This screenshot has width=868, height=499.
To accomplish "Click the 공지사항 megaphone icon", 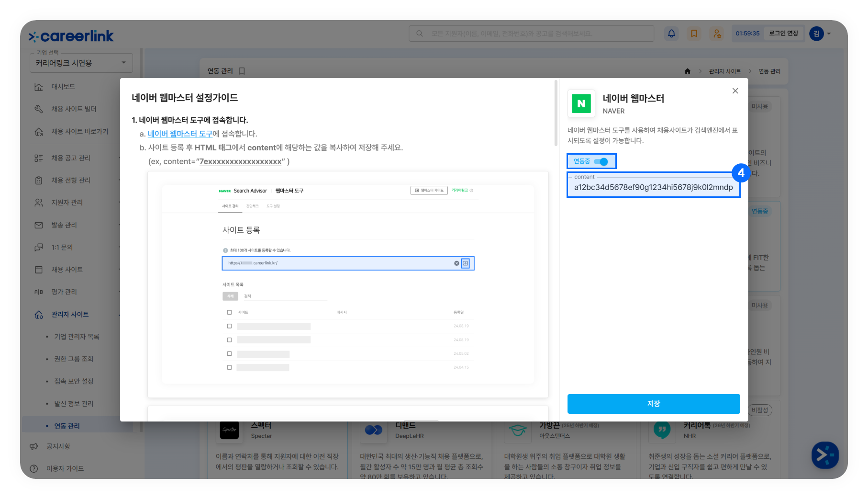I will [x=33, y=446].
